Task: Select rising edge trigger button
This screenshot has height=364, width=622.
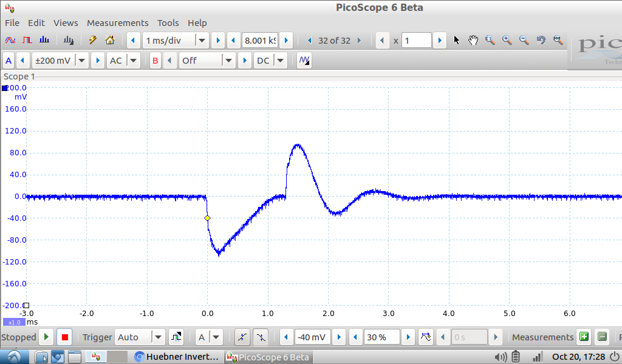Action: (x=242, y=337)
